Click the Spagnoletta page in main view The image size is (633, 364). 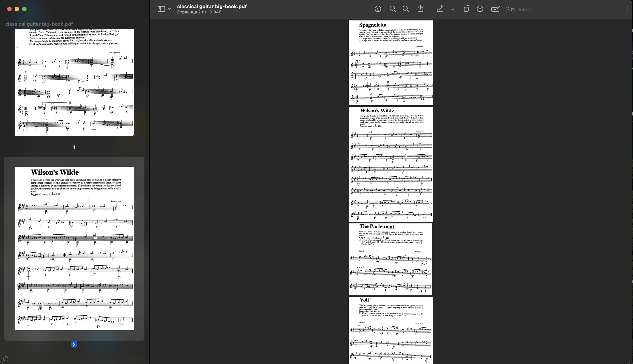(391, 63)
